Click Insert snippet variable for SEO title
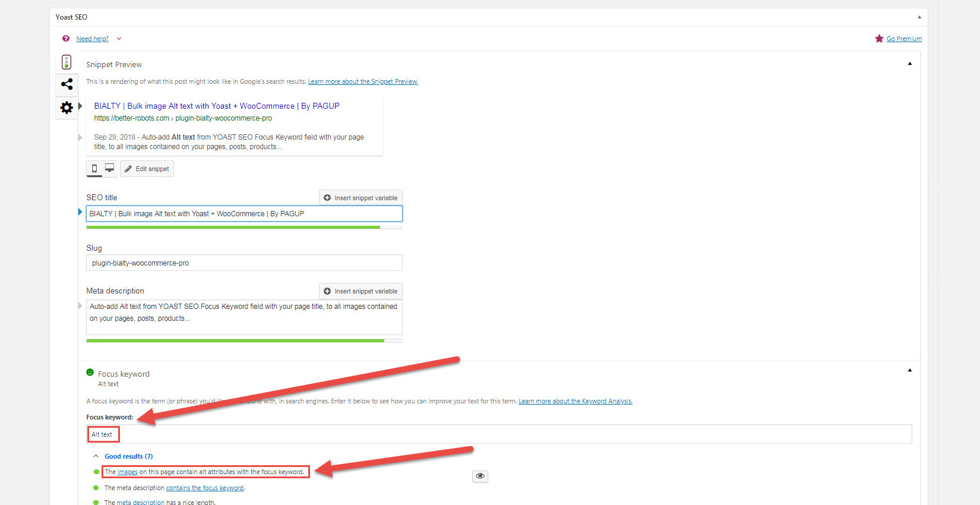 click(x=361, y=198)
